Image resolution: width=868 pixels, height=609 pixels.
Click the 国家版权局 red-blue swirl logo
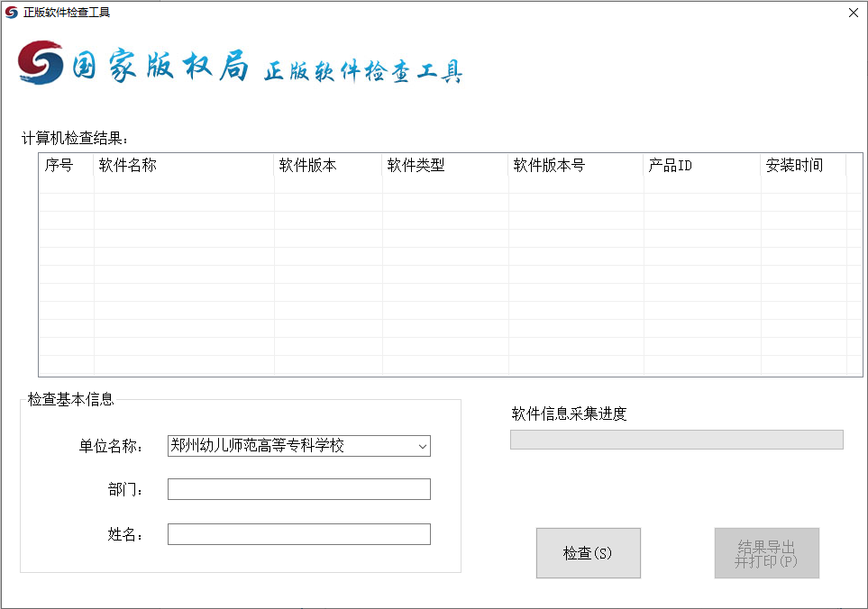(41, 62)
